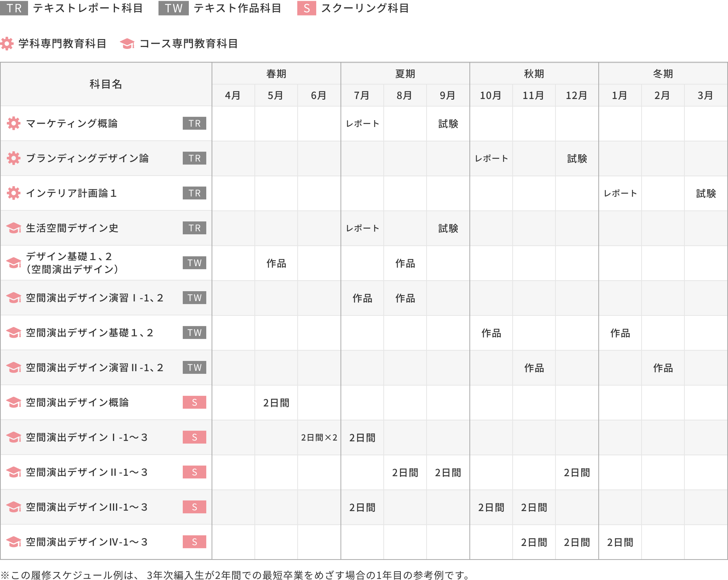Click the 作品 cell under 10月 column
728x580 pixels.
coord(491,333)
